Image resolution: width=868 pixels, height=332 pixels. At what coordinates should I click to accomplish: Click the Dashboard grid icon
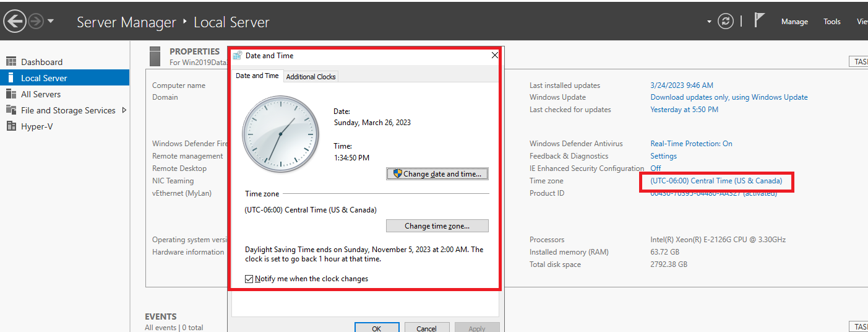[x=11, y=61]
